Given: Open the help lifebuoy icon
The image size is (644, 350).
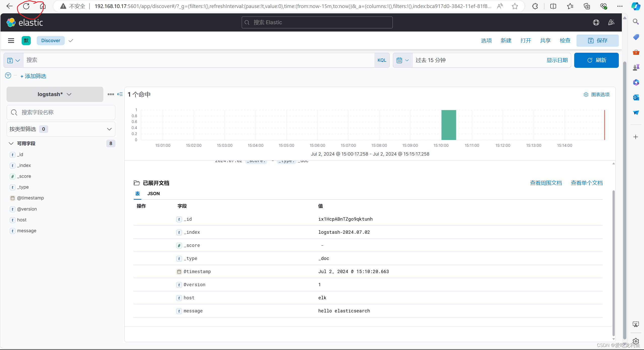Looking at the screenshot, I should 596,22.
